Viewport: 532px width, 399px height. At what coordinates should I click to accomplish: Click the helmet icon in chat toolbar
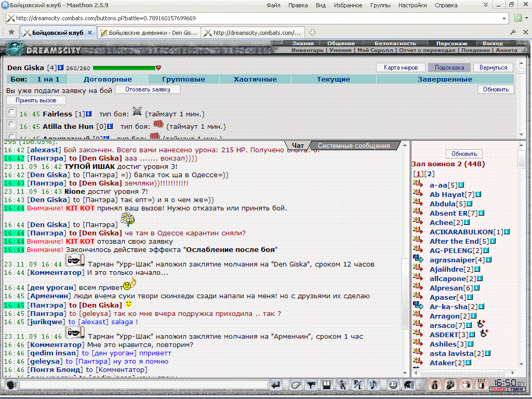pos(408,385)
